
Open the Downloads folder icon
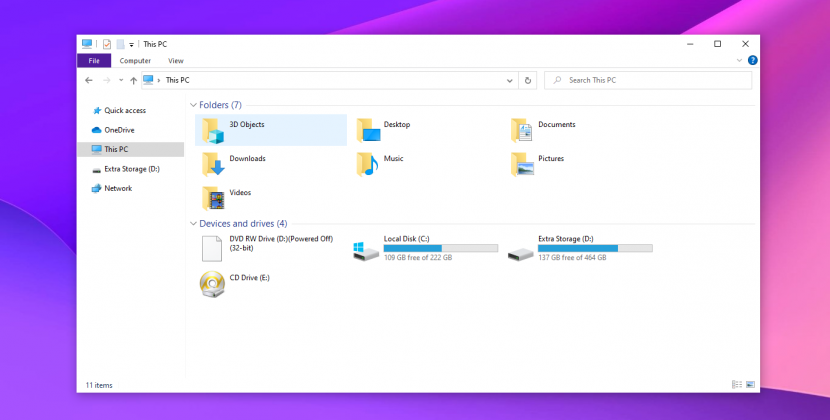pos(213,164)
